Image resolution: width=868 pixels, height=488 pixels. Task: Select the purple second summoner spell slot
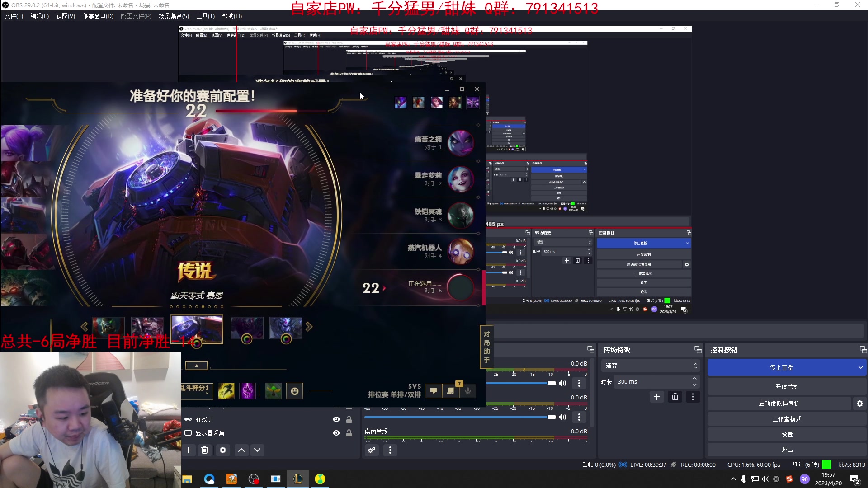[247, 391]
